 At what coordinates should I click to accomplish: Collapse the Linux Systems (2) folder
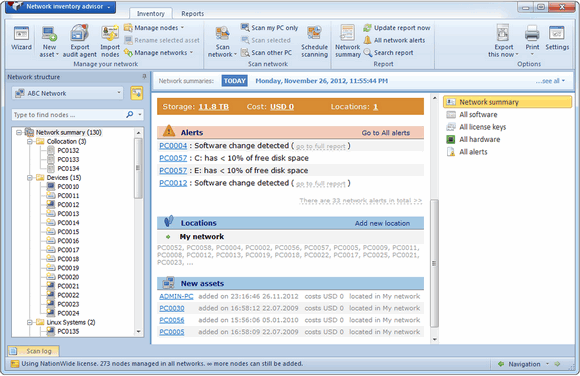coord(30,322)
